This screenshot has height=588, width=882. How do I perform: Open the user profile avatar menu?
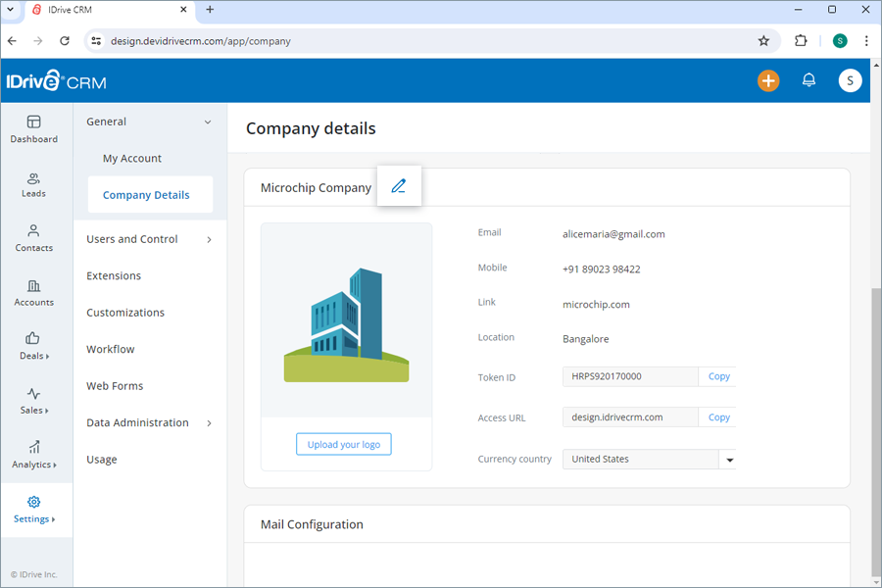[850, 80]
